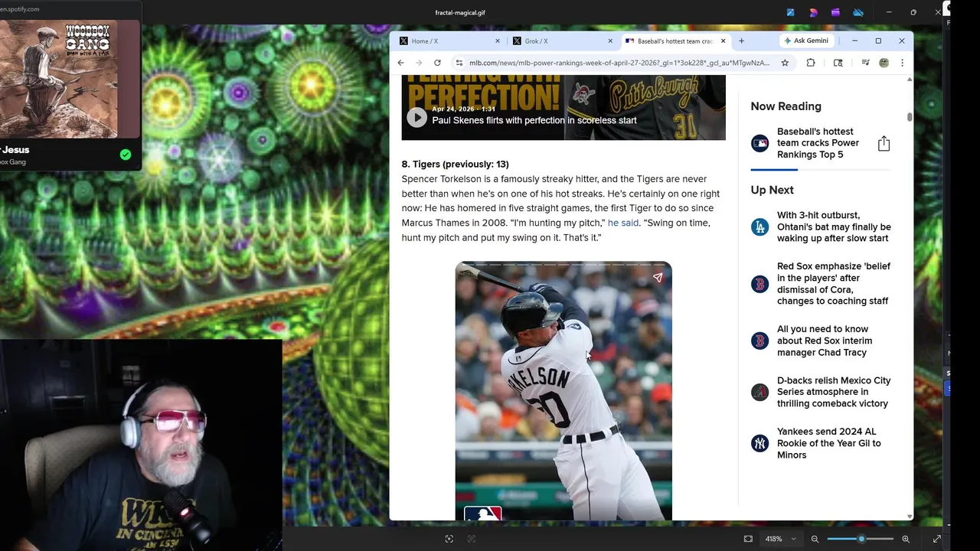
Task: Click the Torkelson batting photo
Action: click(563, 390)
